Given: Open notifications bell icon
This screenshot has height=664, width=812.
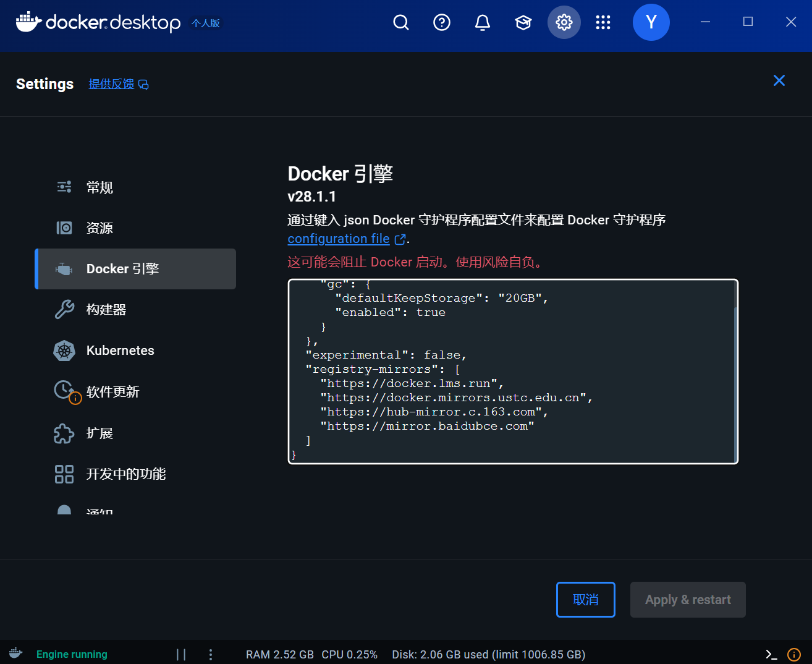Looking at the screenshot, I should [x=483, y=22].
